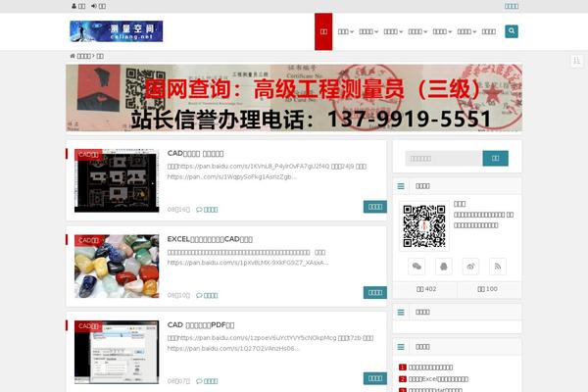
Task: Open the CAD to PDF article title
Action: click(x=201, y=325)
